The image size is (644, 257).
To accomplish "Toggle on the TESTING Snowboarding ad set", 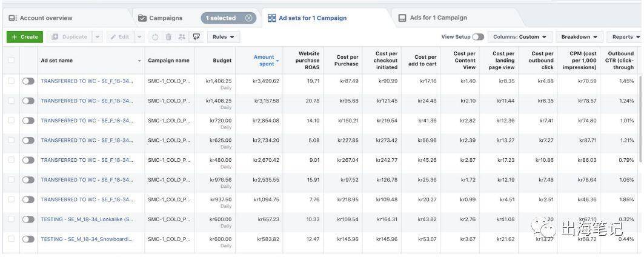I will [x=28, y=239].
